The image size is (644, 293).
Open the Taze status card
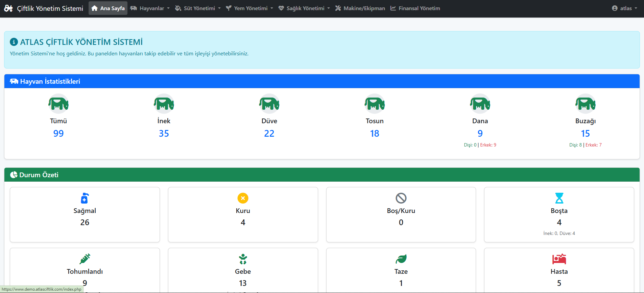coord(401,270)
